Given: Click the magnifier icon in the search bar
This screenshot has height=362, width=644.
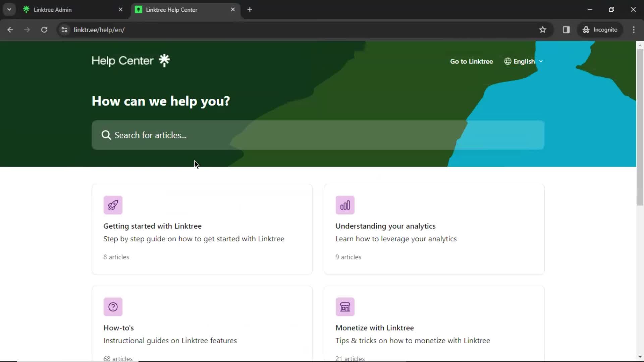Looking at the screenshot, I should tap(106, 135).
